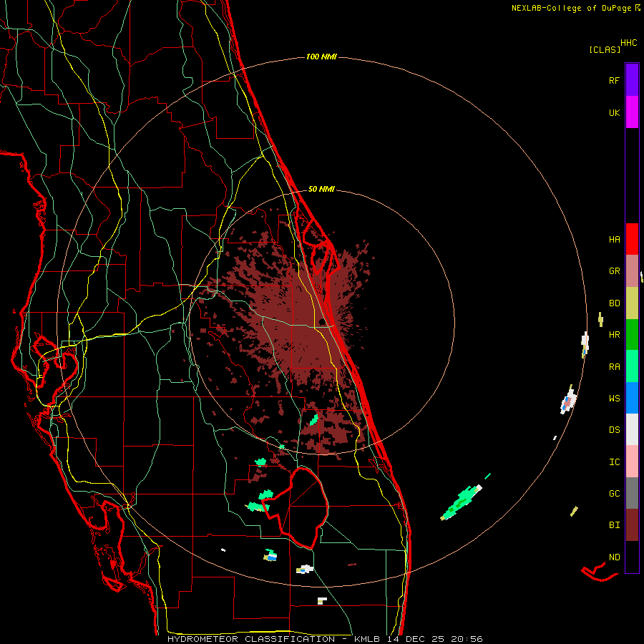Click the pink and white echo near the eastern 100 NMI ring
This screenshot has width=644, height=644.
(568, 402)
